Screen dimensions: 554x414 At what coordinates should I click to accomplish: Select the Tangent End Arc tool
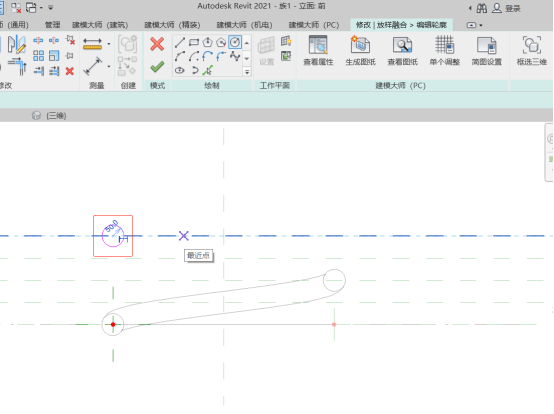click(207, 57)
